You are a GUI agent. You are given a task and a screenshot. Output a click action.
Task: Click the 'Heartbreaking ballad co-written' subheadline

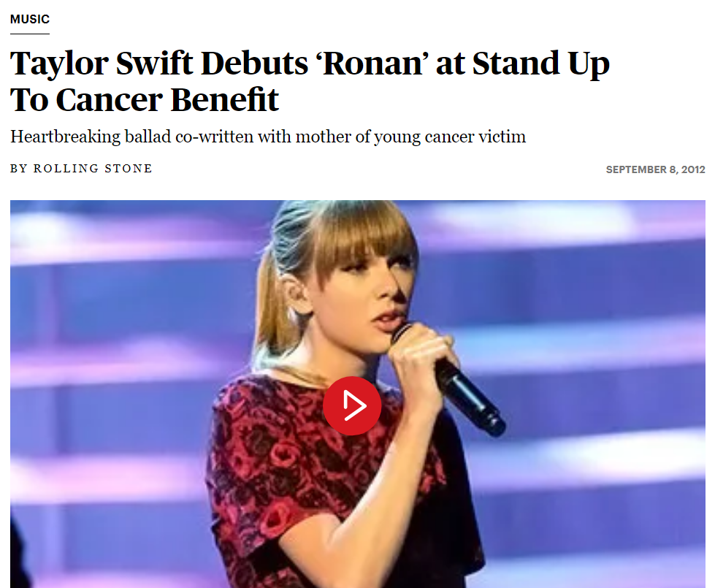(268, 137)
